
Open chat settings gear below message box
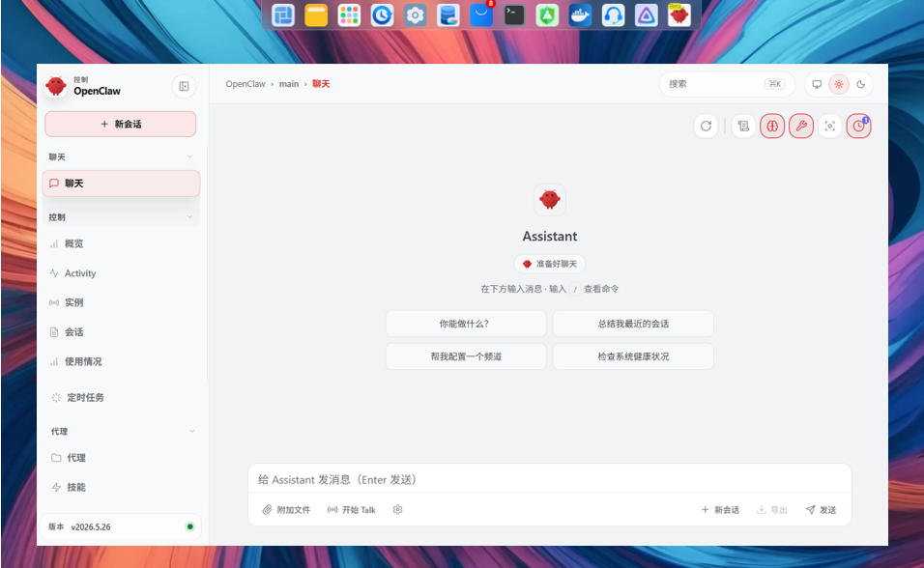click(398, 510)
